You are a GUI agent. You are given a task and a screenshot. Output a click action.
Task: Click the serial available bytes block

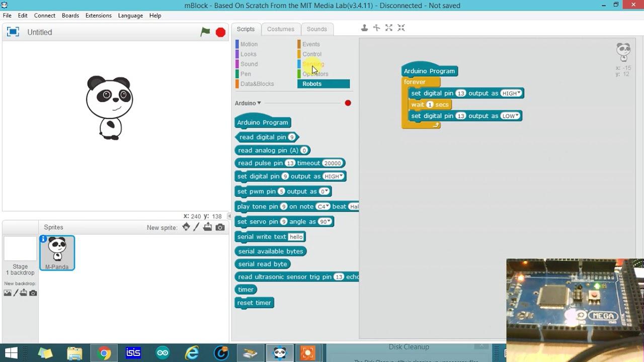pos(271,251)
